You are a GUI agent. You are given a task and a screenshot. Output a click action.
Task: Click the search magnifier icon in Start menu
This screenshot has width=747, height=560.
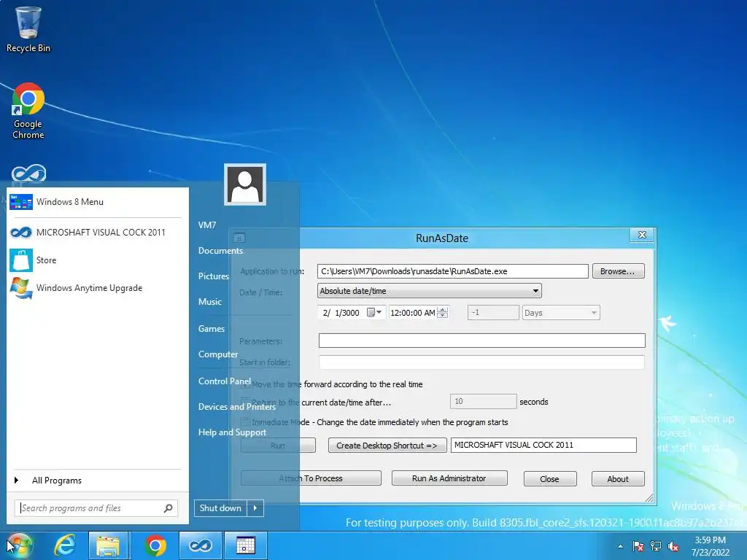pyautogui.click(x=169, y=508)
